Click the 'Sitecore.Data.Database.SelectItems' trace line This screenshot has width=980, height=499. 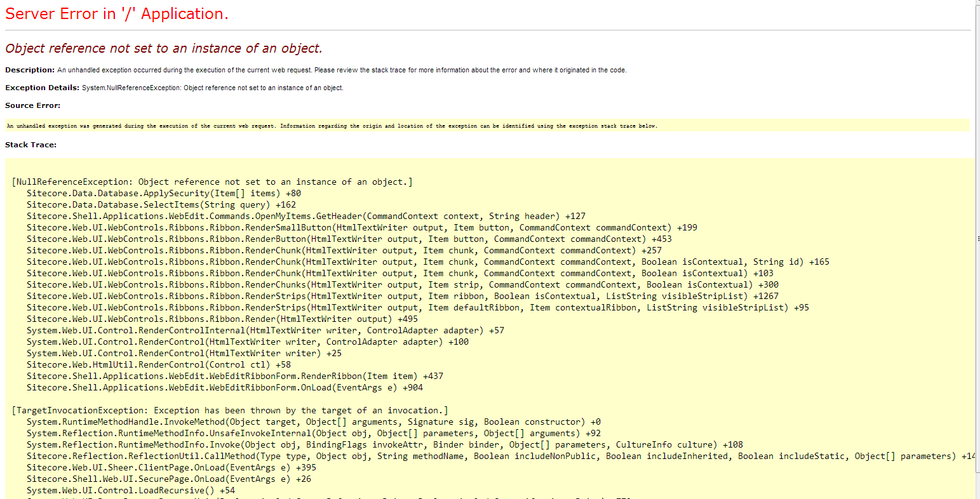(x=161, y=204)
